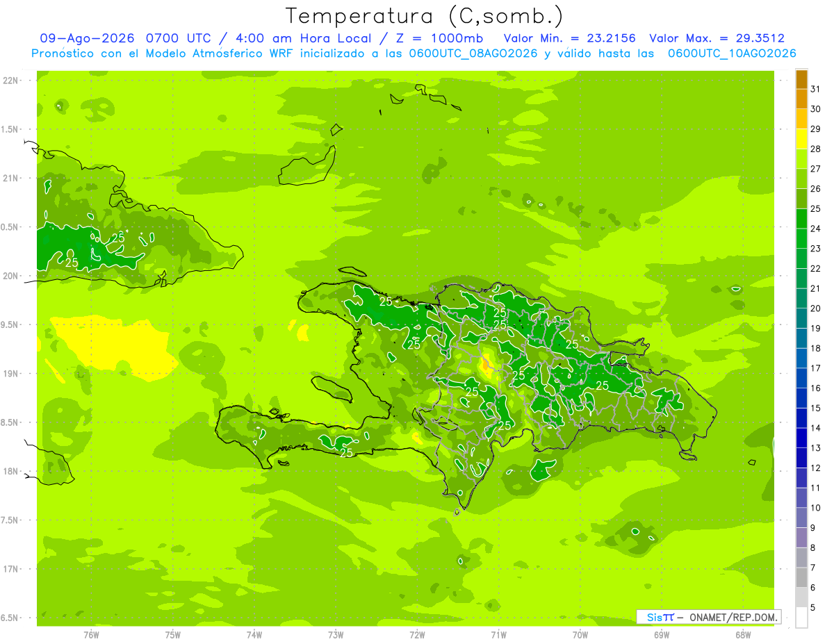This screenshot has height=644, width=834.
Task: Click the "74W" longitude axis label
Action: click(x=254, y=634)
